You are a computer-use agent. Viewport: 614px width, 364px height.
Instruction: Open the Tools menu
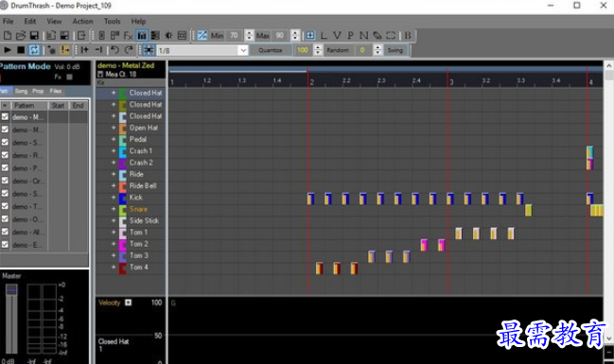click(x=112, y=21)
